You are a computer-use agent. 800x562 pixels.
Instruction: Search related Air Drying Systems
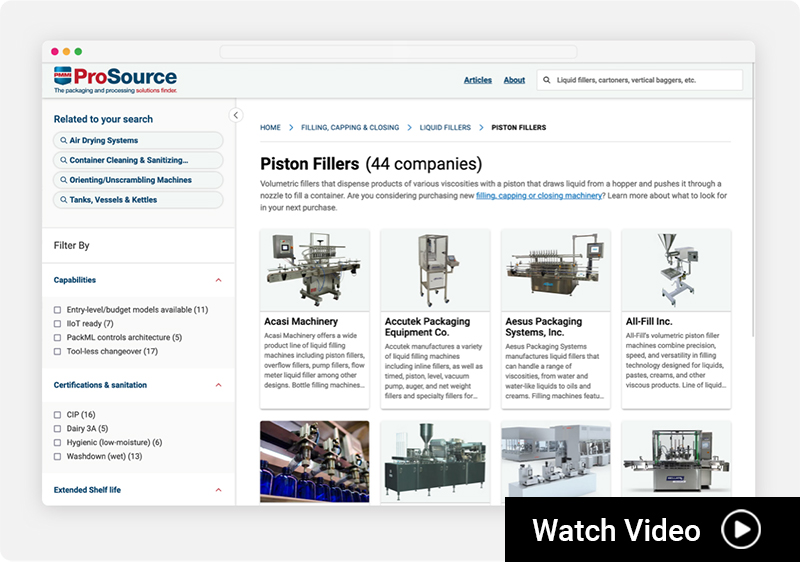[x=138, y=140]
